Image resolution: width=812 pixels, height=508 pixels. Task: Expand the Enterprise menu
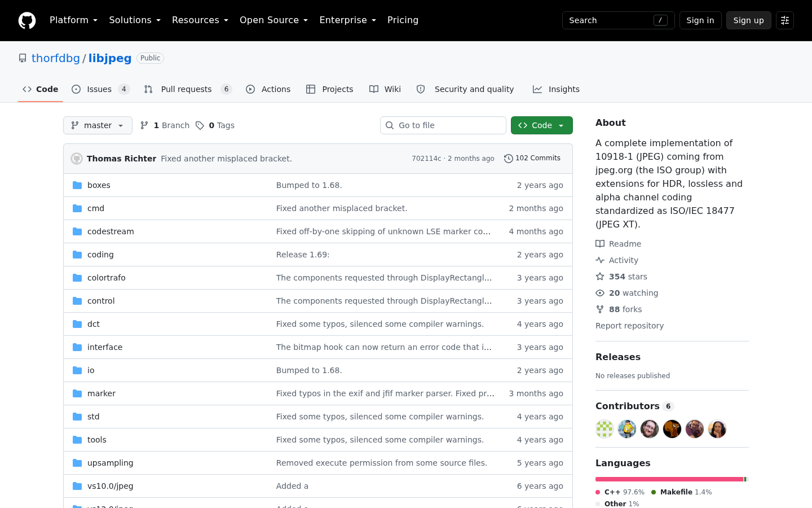[347, 20]
